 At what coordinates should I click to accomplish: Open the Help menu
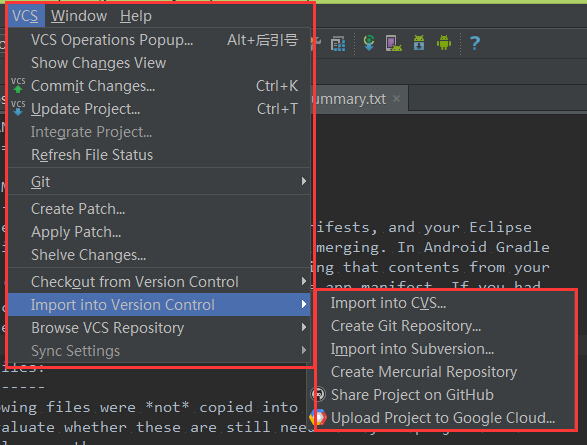(x=136, y=16)
